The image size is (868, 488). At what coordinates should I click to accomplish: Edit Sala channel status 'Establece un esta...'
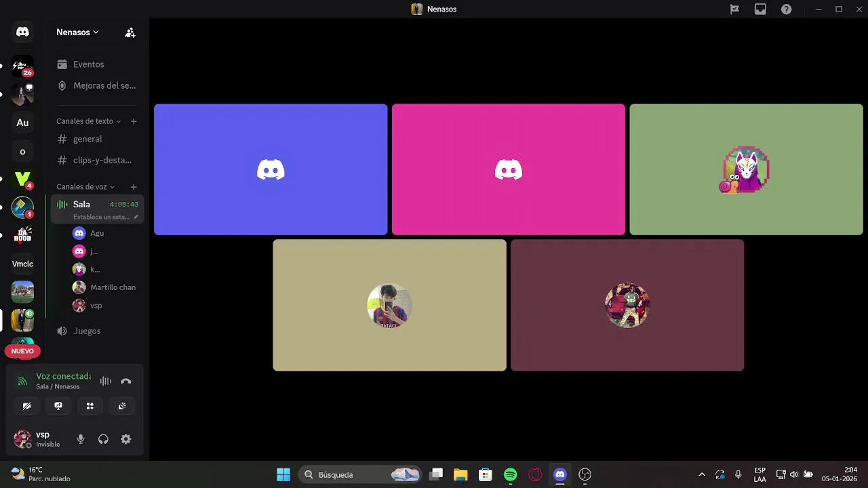pos(105,217)
